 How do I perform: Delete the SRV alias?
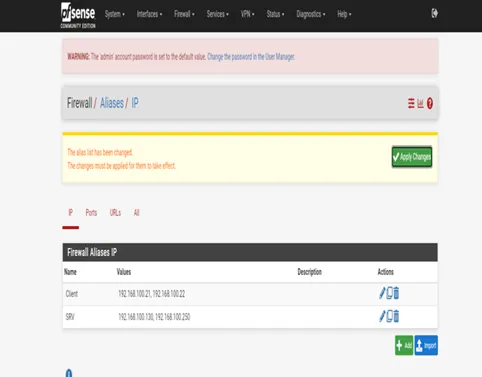(396, 316)
